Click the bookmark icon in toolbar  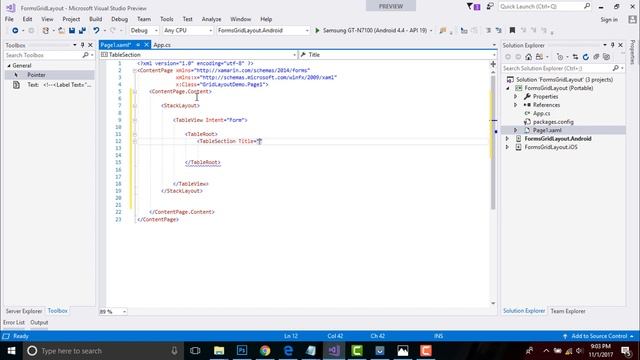tap(512, 31)
